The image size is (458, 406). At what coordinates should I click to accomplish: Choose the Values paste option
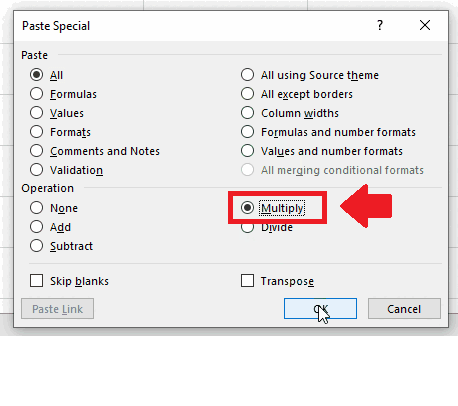coord(36,113)
